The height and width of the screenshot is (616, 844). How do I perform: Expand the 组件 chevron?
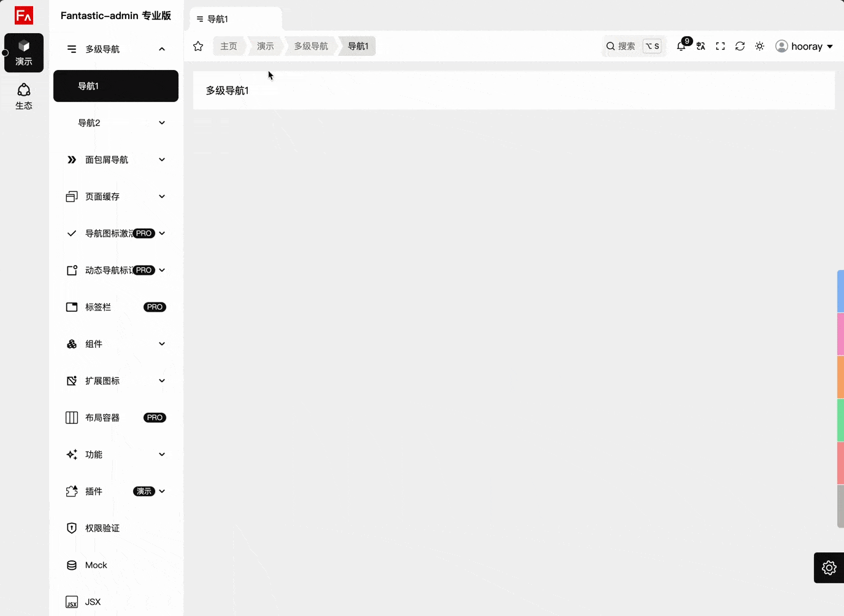click(x=162, y=344)
